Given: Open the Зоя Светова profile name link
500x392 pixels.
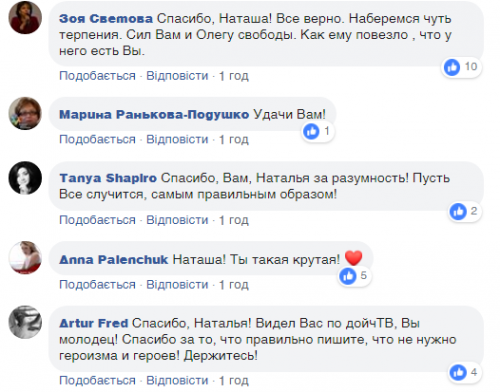Looking at the screenshot, I should click(x=106, y=19).
